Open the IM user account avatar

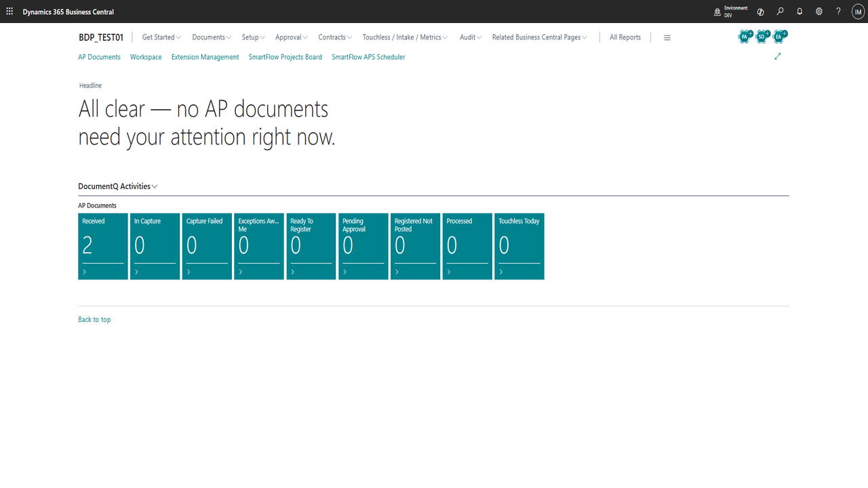click(858, 12)
